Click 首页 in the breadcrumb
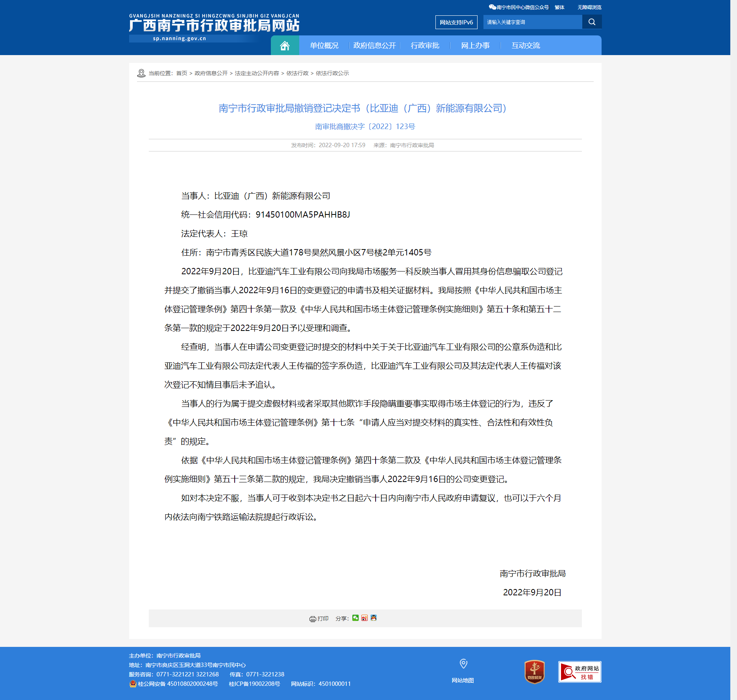The width and height of the screenshot is (737, 700). point(181,73)
